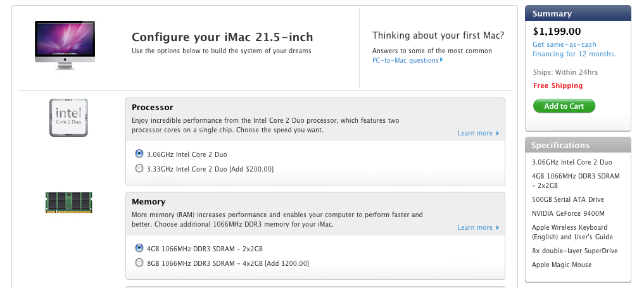Image resolution: width=644 pixels, height=288 pixels.
Task: Click the Summary panel header
Action: click(x=578, y=13)
